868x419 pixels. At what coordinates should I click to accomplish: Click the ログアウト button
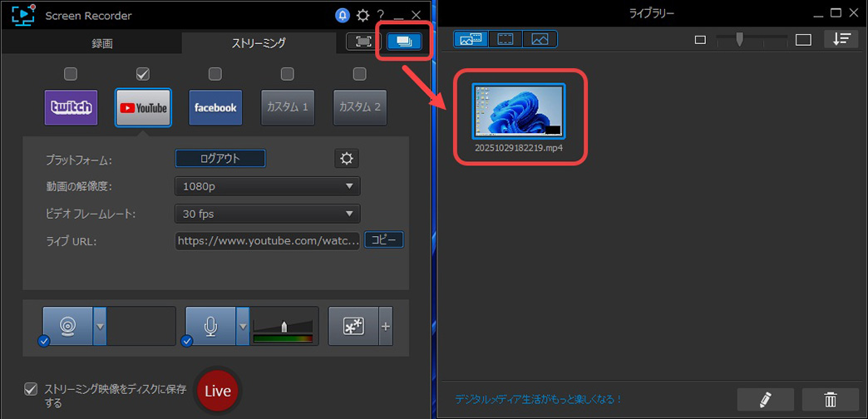click(x=220, y=158)
